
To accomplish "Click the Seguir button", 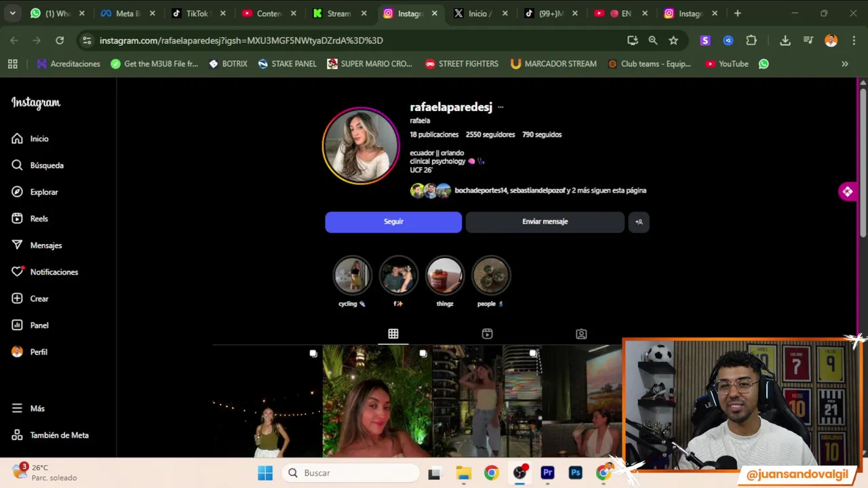I will point(393,222).
